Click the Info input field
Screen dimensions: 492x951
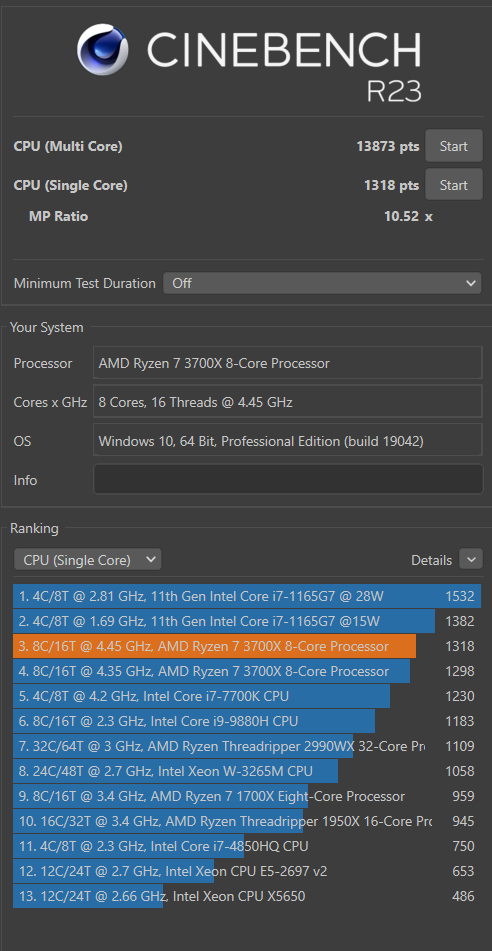click(288, 479)
